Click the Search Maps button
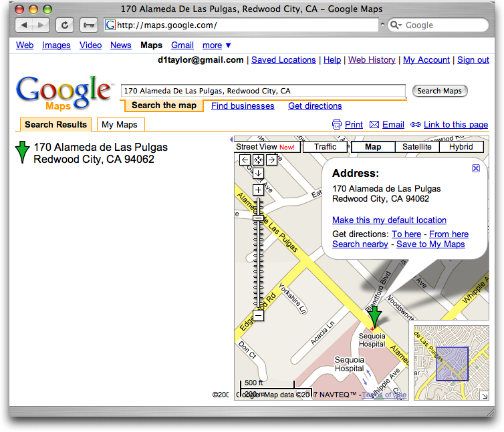Viewport: 504px width, 432px height. click(x=439, y=91)
